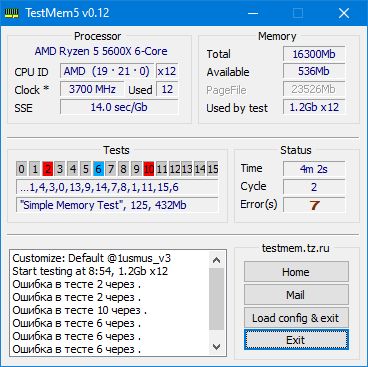Select test box 1
This screenshot has height=367, width=368.
tap(35, 169)
